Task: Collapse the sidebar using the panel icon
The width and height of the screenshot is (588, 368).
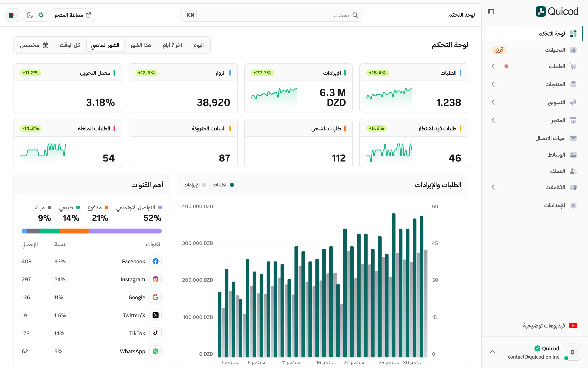Action: coord(491,12)
